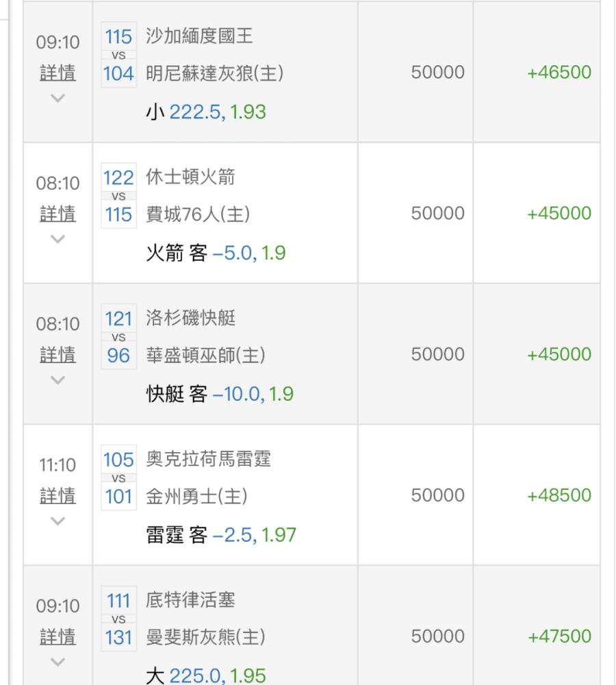Open 詳情 link for Thunder vs Warriors game
This screenshot has width=616, height=685.
(57, 495)
